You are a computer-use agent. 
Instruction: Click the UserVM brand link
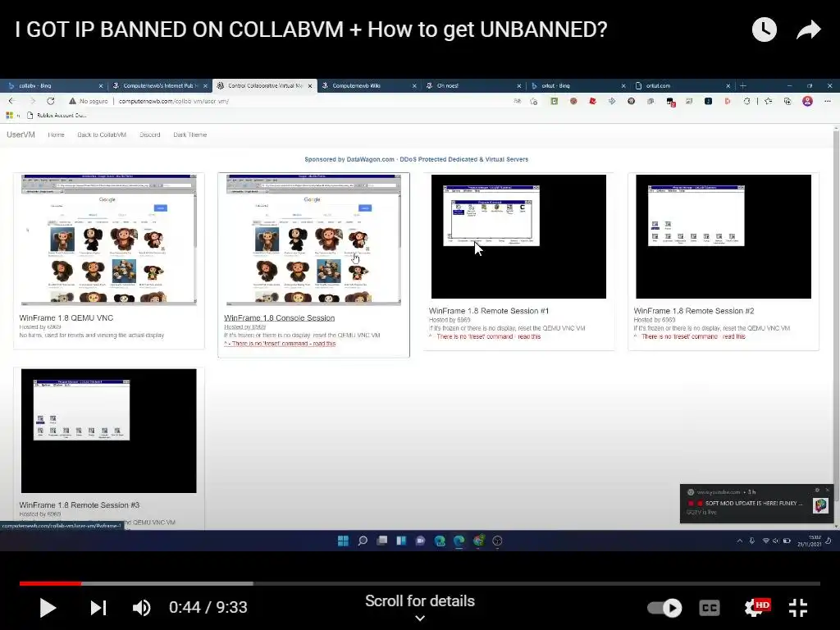21,135
